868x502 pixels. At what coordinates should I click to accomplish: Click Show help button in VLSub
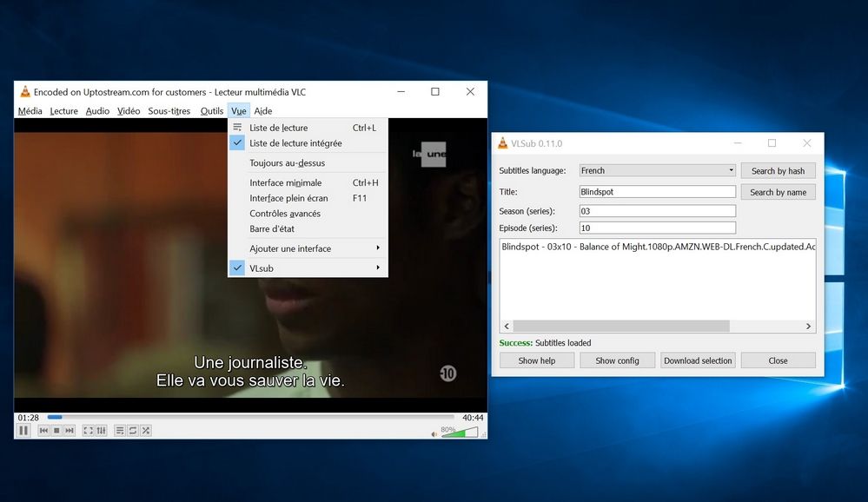pyautogui.click(x=536, y=360)
